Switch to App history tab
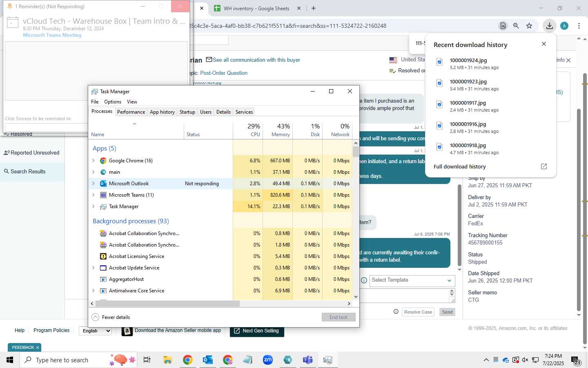Screen dimensions: 588x368 pyautogui.click(x=162, y=112)
